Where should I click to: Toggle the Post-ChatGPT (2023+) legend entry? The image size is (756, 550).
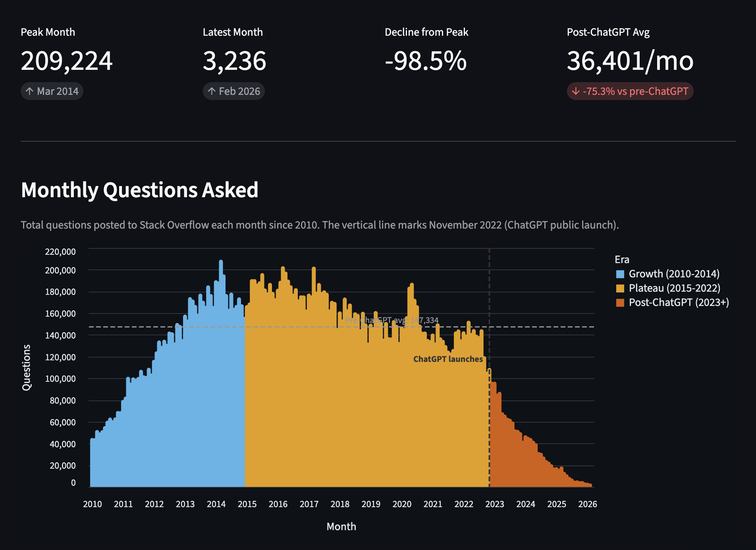pos(679,302)
